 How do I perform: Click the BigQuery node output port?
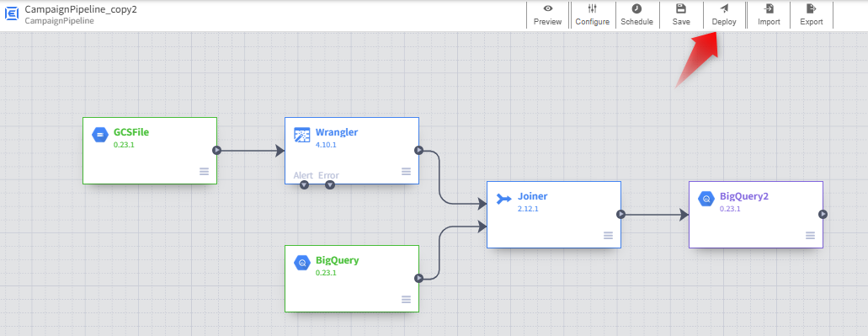(x=419, y=279)
